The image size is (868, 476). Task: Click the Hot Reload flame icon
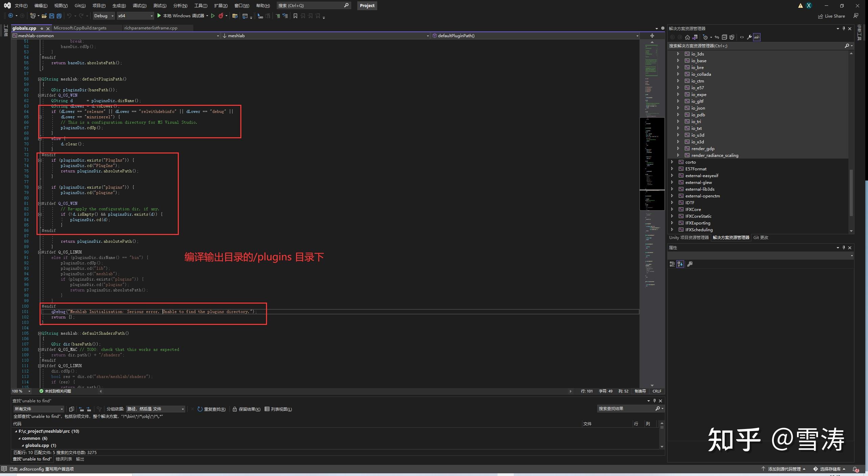(221, 16)
